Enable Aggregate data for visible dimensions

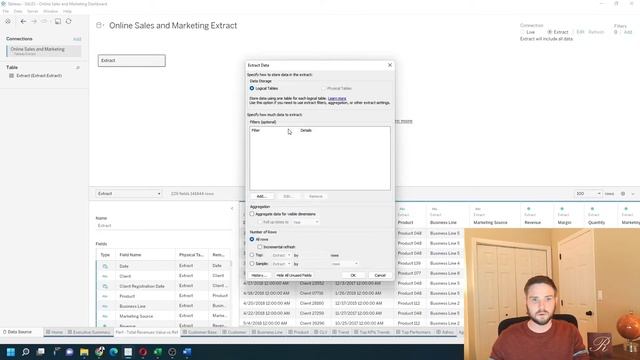point(252,214)
